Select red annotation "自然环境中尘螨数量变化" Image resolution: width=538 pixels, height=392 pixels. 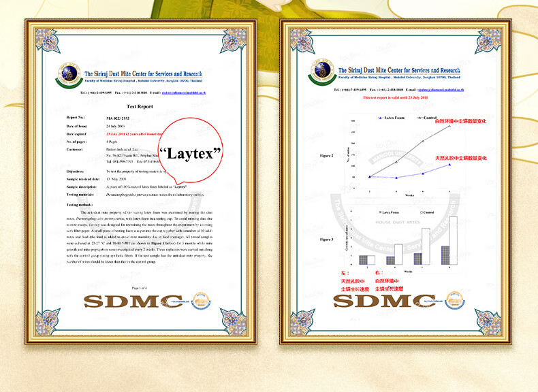(x=460, y=121)
